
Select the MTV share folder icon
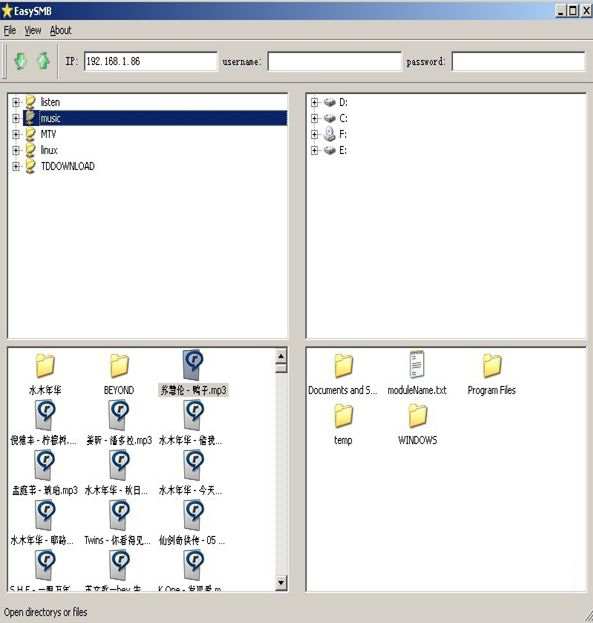pos(31,134)
